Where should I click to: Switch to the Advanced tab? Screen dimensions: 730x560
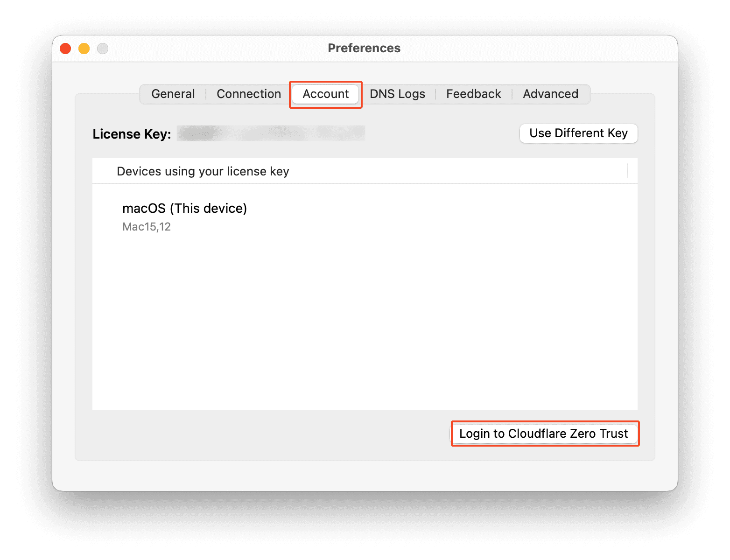[550, 94]
